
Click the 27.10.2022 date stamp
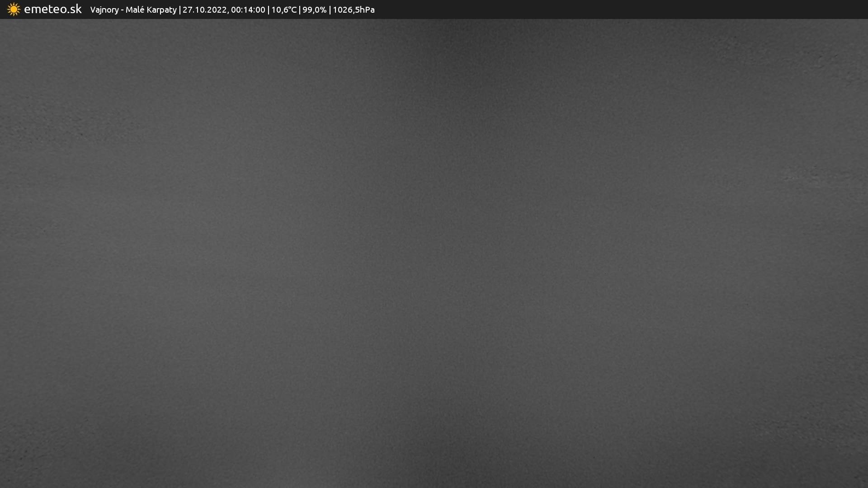pyautogui.click(x=204, y=10)
